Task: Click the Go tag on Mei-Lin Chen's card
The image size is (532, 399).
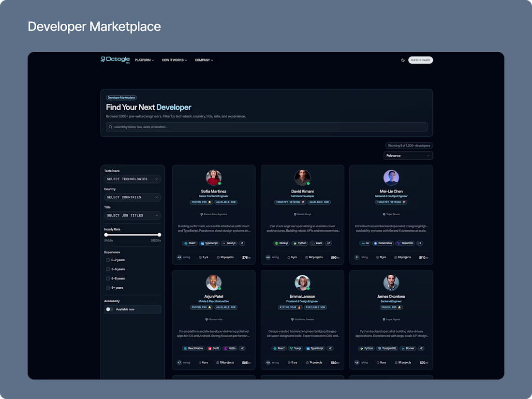Action: (x=365, y=243)
